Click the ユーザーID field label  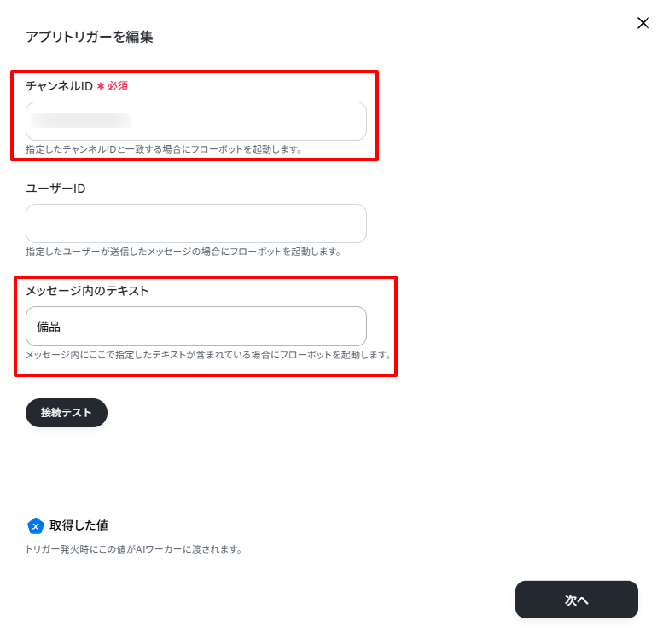pyautogui.click(x=55, y=189)
